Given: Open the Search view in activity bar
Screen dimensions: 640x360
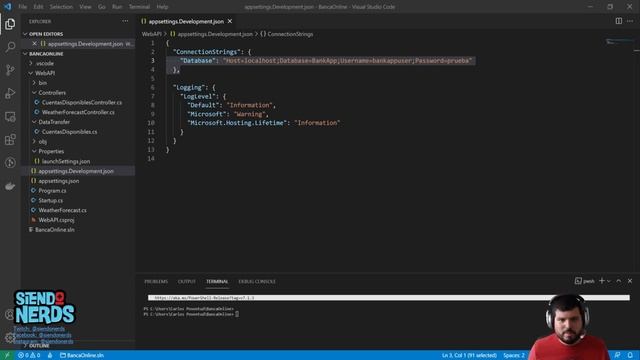Looking at the screenshot, I should click(10, 47).
